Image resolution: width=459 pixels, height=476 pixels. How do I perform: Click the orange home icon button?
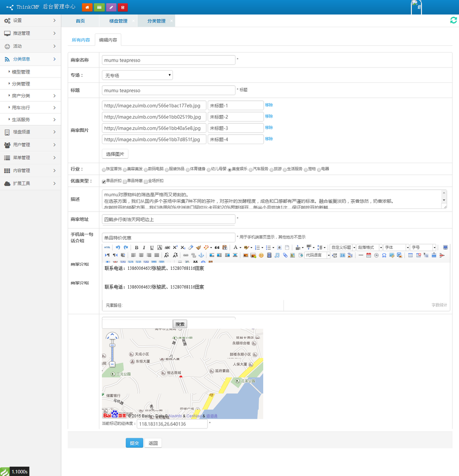87,7
